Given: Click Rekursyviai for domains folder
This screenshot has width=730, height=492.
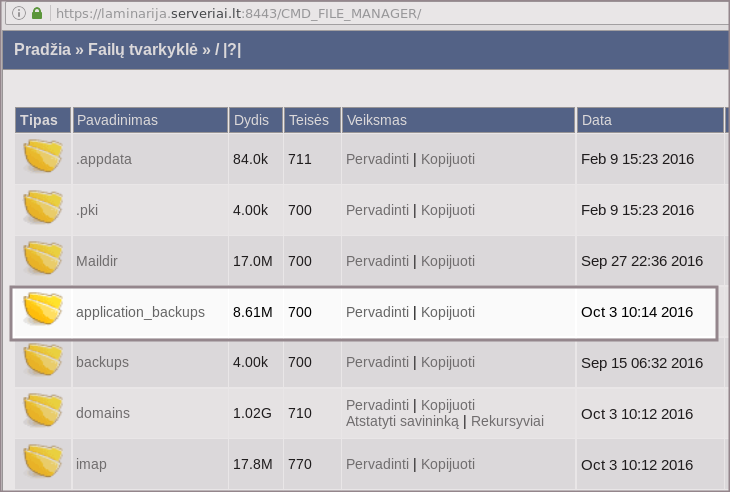Looking at the screenshot, I should 507,421.
